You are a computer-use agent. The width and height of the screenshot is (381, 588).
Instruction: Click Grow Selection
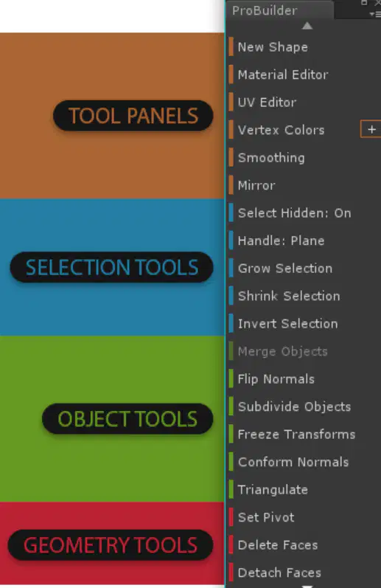click(x=285, y=269)
